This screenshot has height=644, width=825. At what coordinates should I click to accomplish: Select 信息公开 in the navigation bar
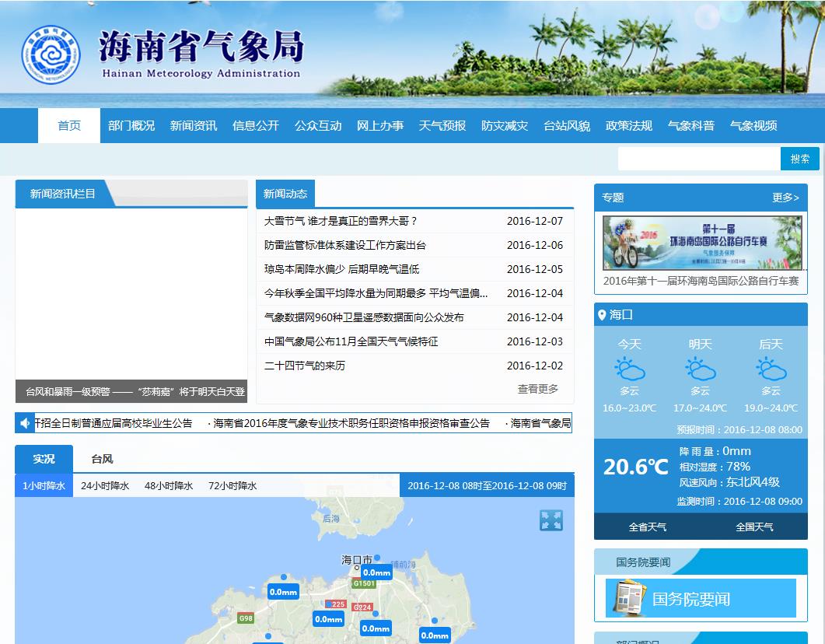coord(256,126)
